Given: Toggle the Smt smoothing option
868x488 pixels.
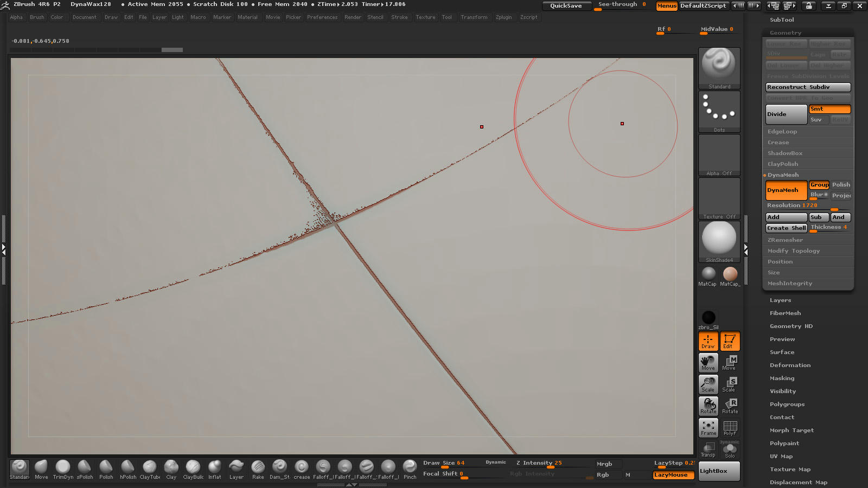Looking at the screenshot, I should pos(829,109).
